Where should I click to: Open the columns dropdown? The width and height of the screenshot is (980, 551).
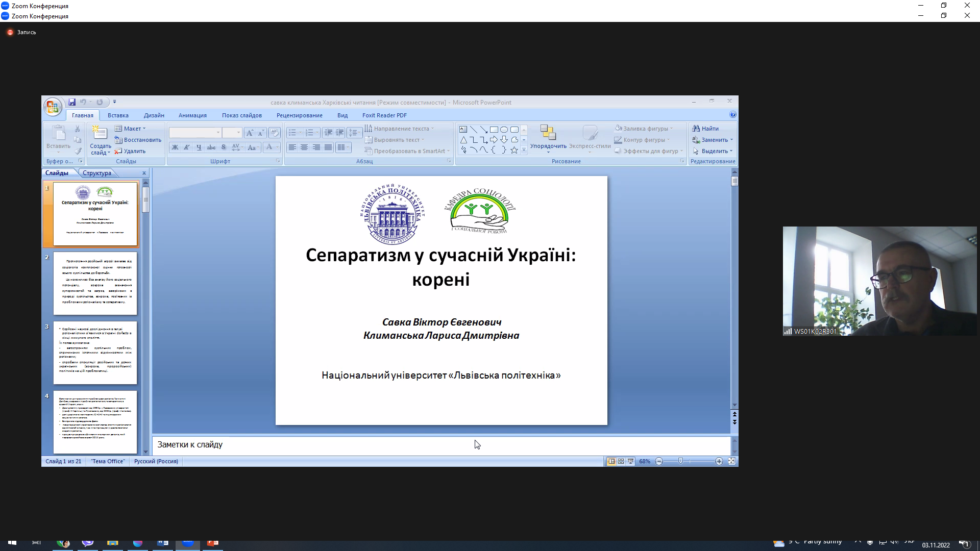[x=344, y=147]
